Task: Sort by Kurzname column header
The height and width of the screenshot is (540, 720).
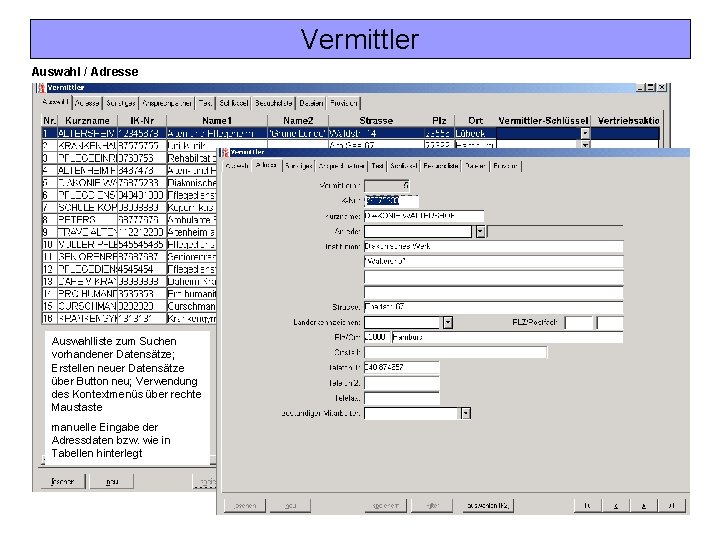Action: click(87, 120)
